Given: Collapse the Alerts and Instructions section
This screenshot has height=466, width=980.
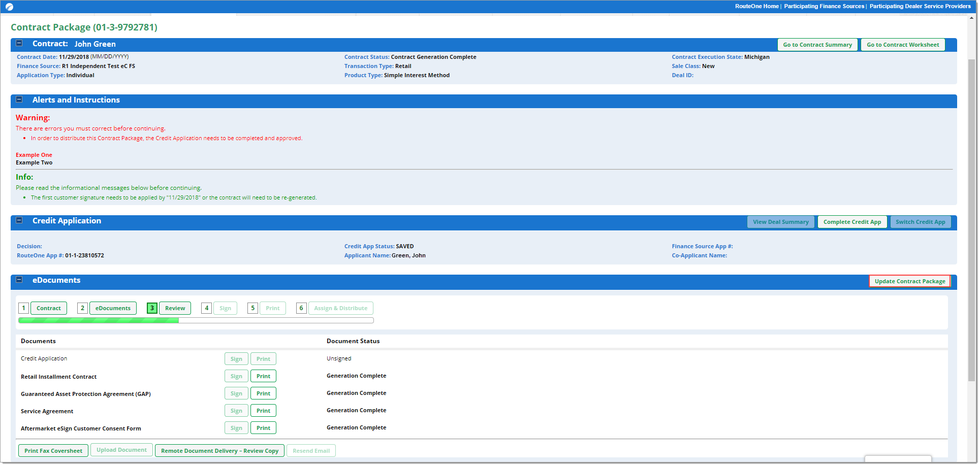Looking at the screenshot, I should tap(19, 99).
